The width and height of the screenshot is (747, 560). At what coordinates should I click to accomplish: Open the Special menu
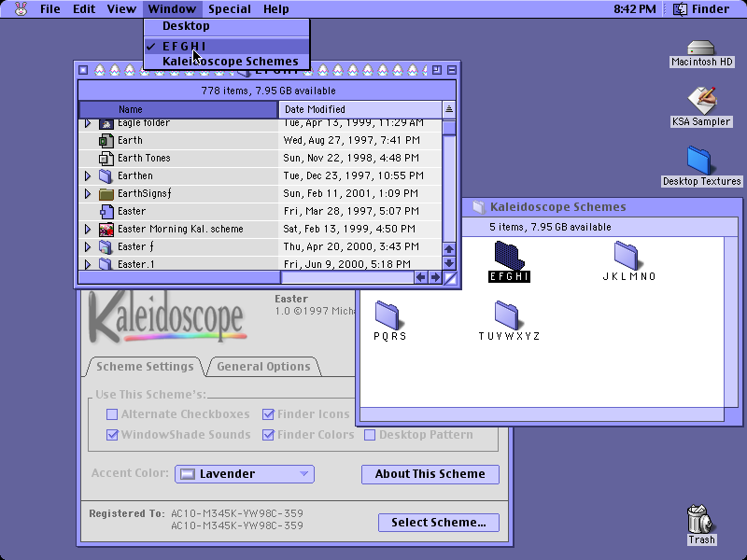(x=230, y=9)
